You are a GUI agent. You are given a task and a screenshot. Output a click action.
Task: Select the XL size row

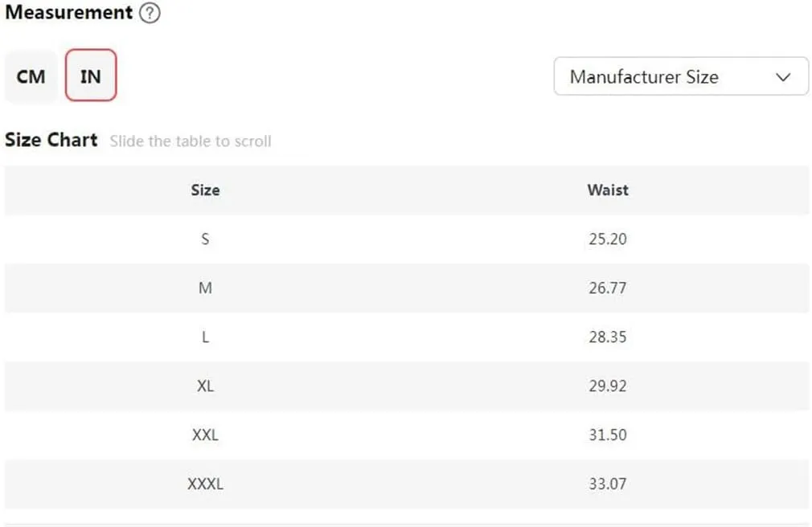(x=407, y=386)
